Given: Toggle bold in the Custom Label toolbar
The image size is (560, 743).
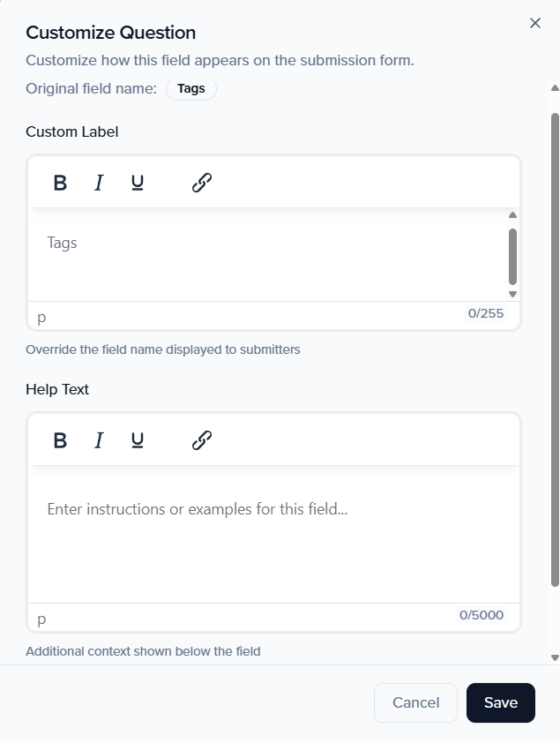Looking at the screenshot, I should coord(60,183).
